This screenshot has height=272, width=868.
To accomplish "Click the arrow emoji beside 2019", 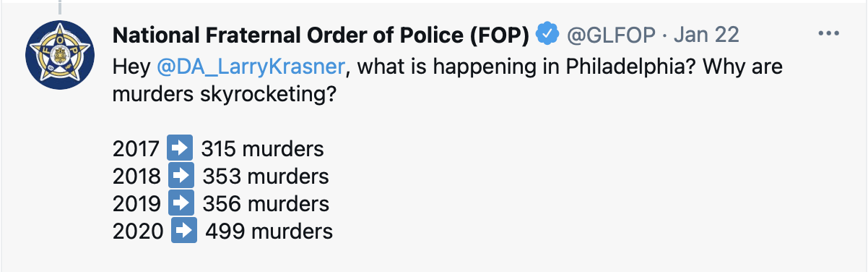I will 181,204.
